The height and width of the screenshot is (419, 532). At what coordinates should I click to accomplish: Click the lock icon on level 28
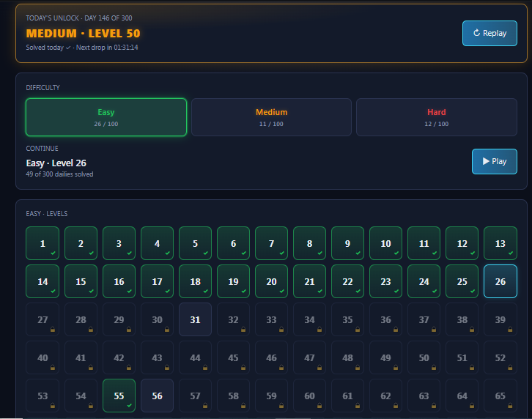point(91,330)
